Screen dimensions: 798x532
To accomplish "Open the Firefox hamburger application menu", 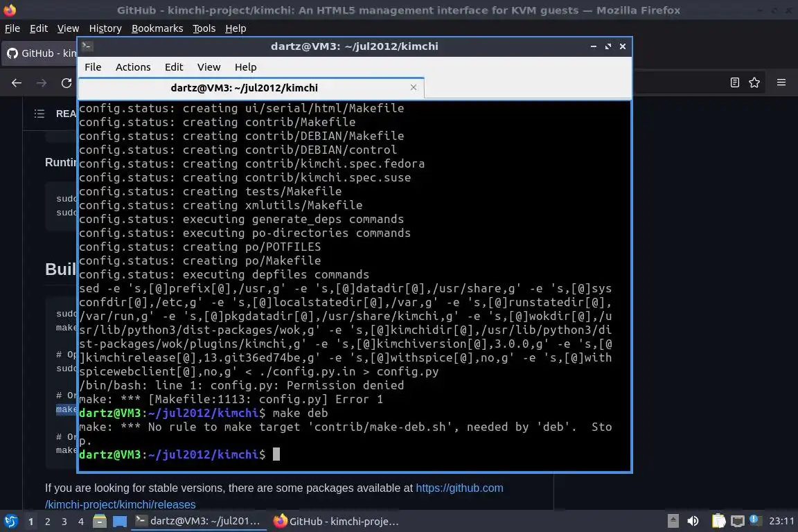I will coord(781,82).
